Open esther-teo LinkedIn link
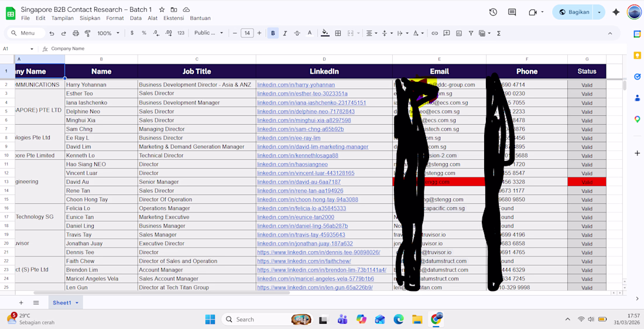 click(x=302, y=94)
